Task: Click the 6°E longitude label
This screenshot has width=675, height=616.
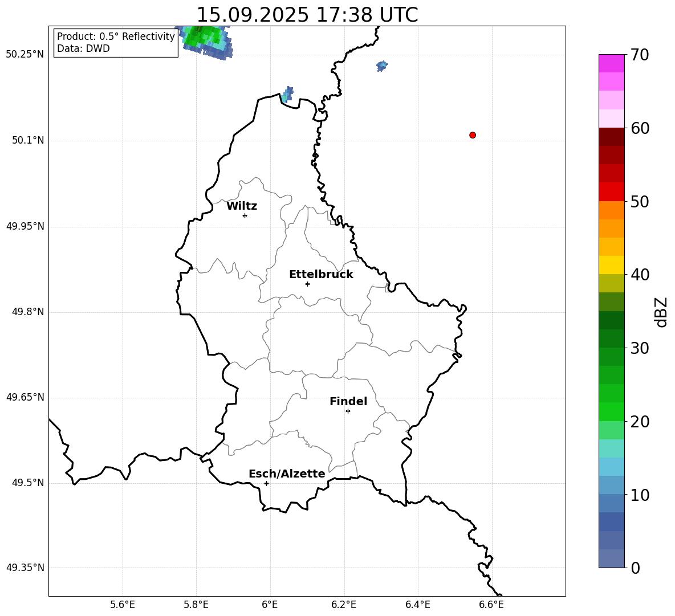Action: coord(270,605)
